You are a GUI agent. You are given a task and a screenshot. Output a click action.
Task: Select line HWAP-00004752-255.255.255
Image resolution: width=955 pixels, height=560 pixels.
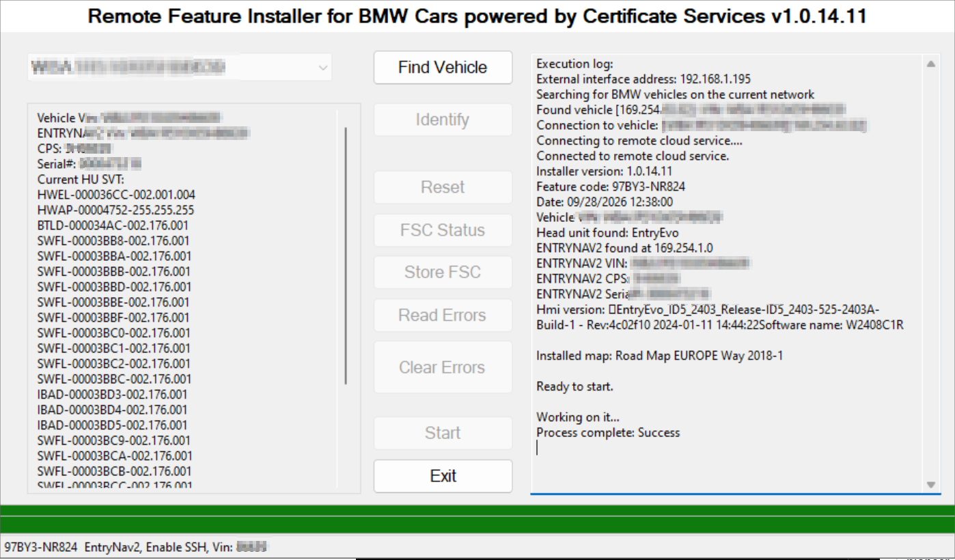pyautogui.click(x=115, y=210)
